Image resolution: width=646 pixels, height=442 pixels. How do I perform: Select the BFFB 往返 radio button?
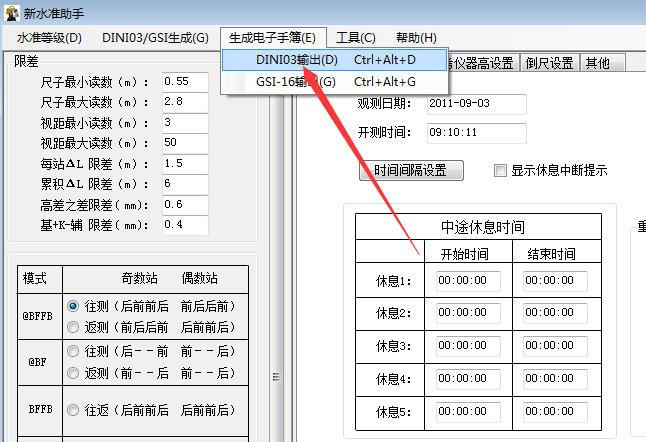pos(72,410)
